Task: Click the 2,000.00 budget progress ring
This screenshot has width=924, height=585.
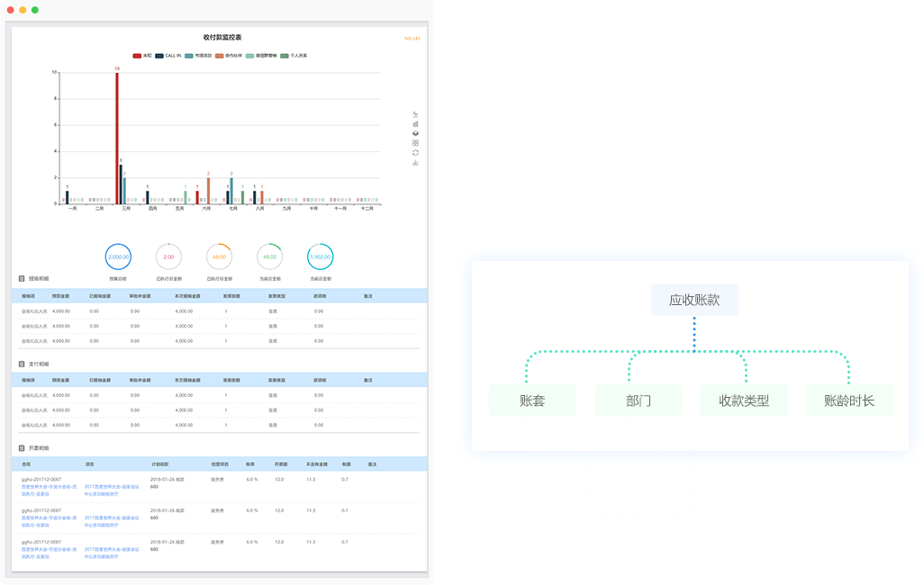Action: point(118,256)
